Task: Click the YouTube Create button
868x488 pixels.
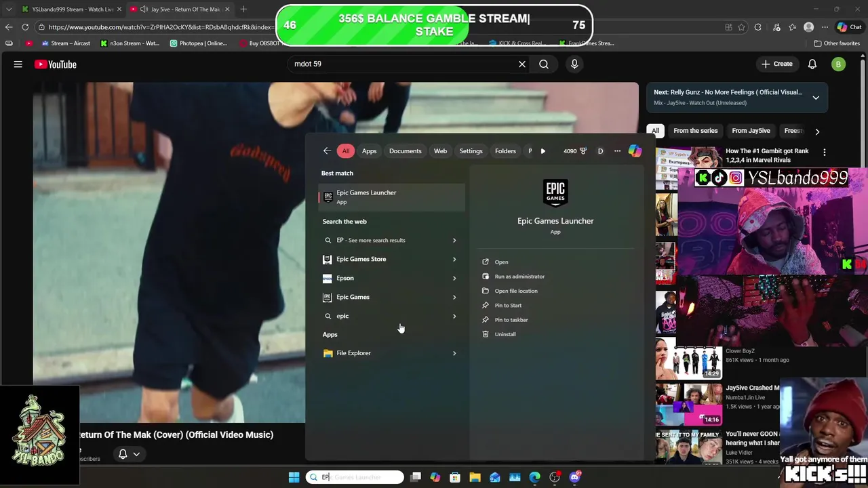Action: (776, 64)
